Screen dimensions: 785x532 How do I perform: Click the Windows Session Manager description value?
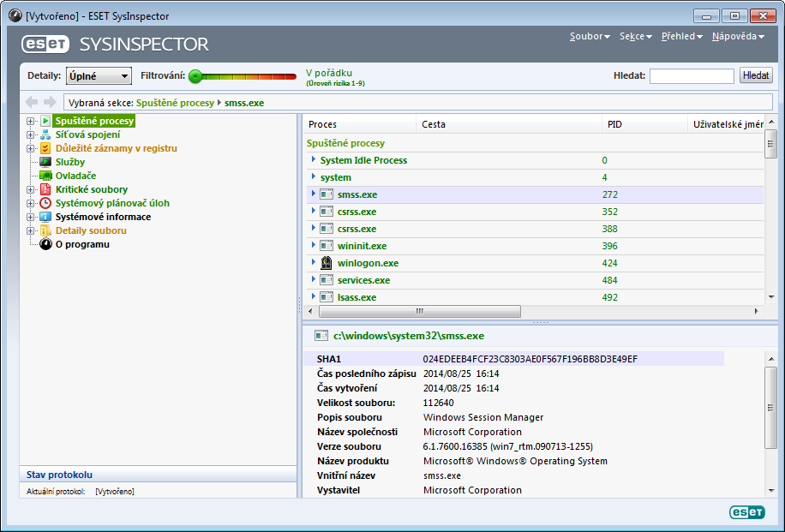point(483,417)
